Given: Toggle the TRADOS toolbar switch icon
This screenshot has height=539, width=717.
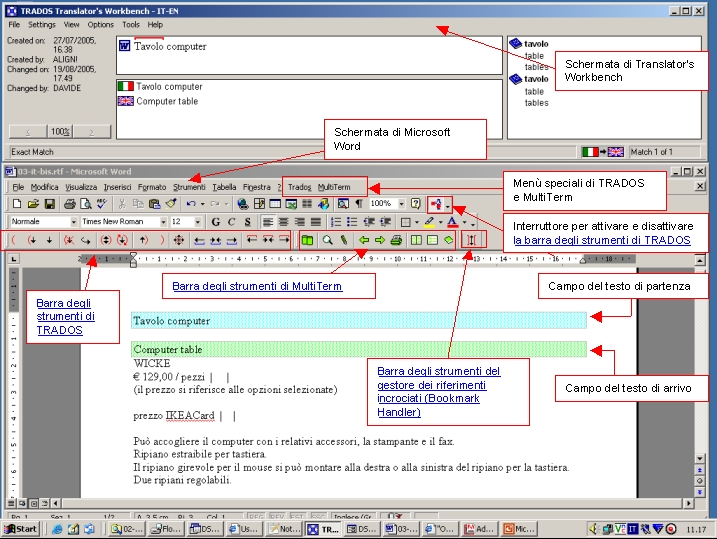Looking at the screenshot, I should click(x=436, y=205).
